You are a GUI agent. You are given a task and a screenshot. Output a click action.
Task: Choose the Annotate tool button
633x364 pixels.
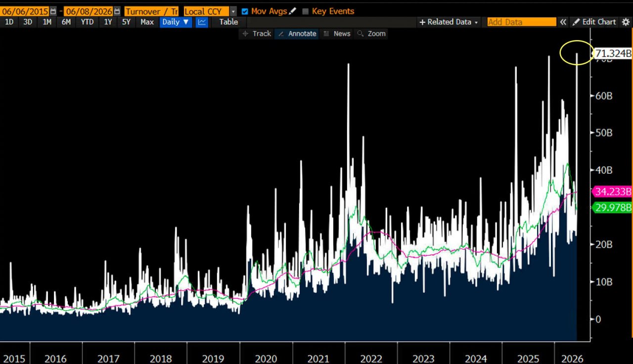click(x=297, y=34)
